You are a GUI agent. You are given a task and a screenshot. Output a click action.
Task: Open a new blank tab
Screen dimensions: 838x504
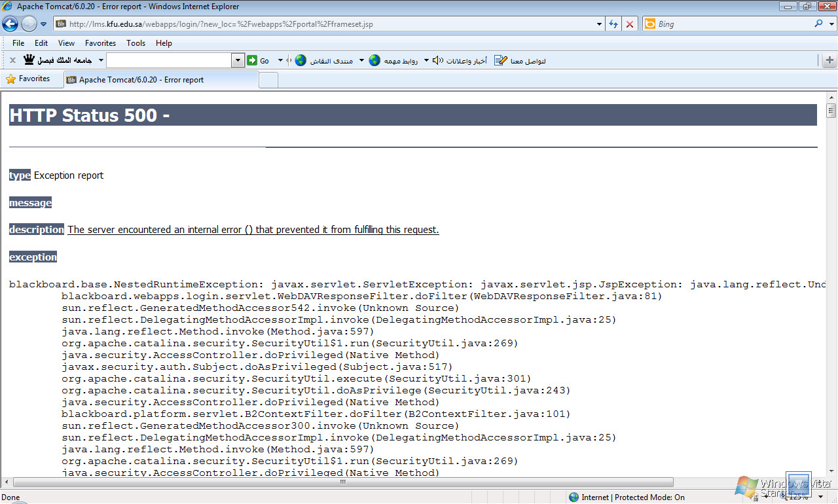point(268,80)
